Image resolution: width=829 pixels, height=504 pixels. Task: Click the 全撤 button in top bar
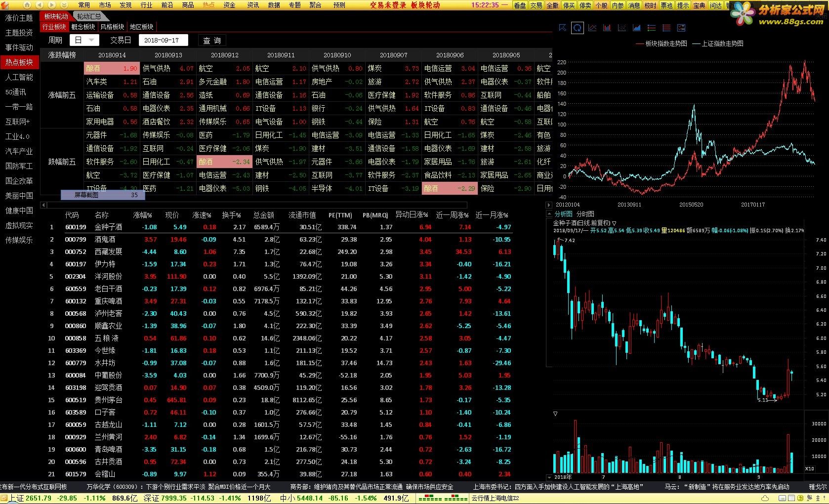(x=552, y=5)
